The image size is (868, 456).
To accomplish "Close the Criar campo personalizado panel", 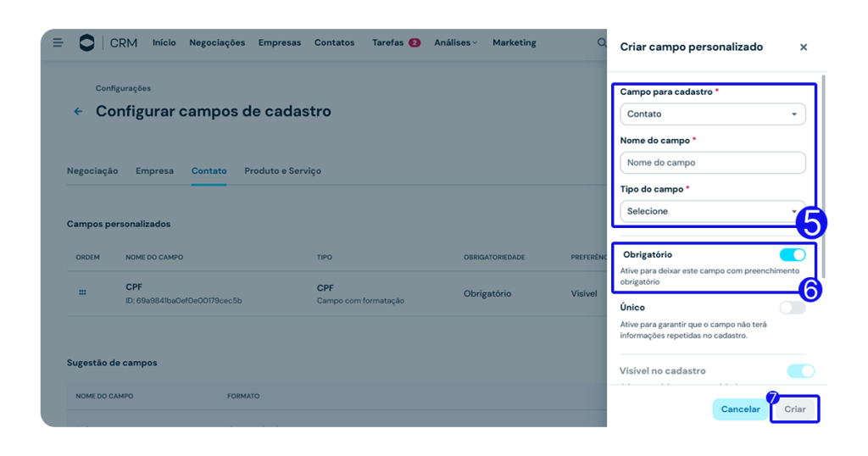I will coord(803,47).
